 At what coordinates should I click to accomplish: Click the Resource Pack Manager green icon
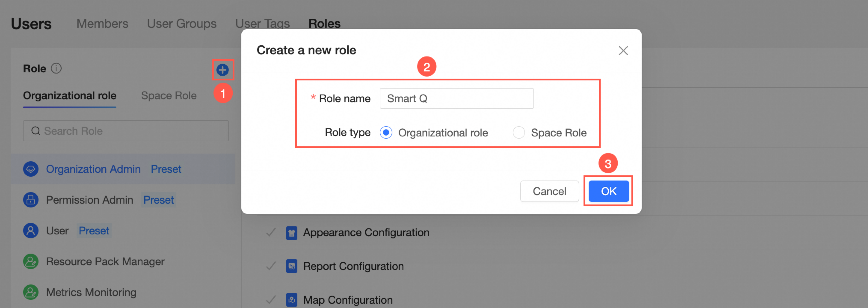[31, 262]
